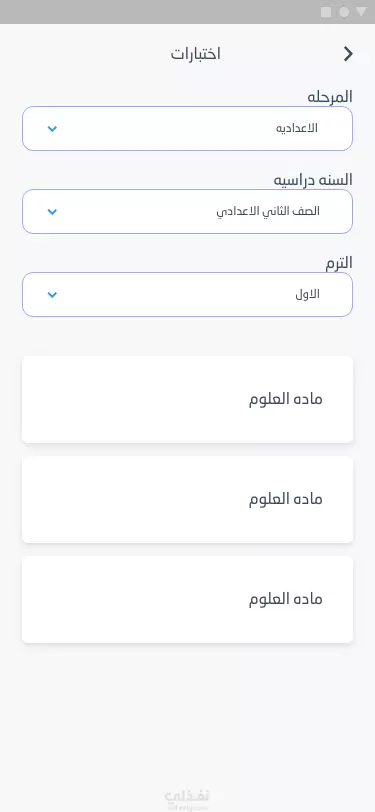Open the الاعداديه stage dropdown
The image size is (375, 812).
[188, 128]
